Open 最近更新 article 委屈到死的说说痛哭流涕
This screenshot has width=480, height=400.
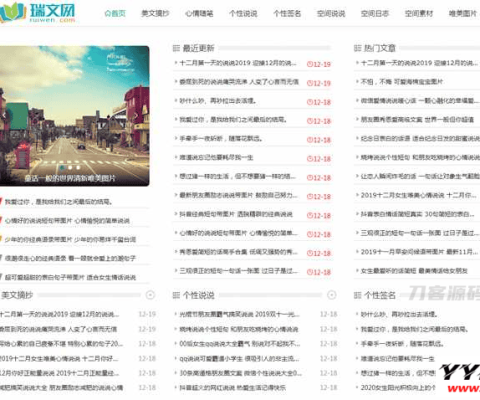click(x=239, y=82)
